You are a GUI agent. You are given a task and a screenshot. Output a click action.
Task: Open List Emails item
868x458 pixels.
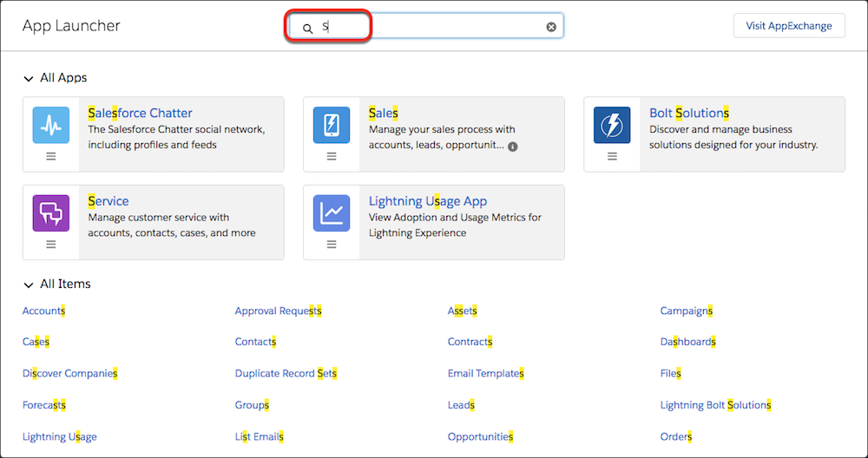(x=259, y=436)
